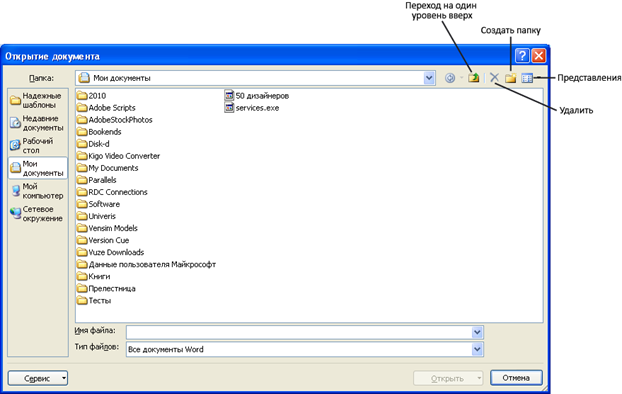Viewport: 622px width, 394px height.
Task: Select the My Documents folder icon
Action: [82, 168]
